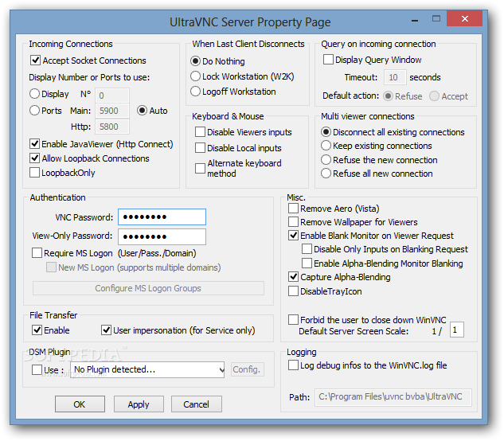Minimize the UltraVNC Server Property Page window
Image resolution: width=504 pixels, height=441 pixels.
415,19
